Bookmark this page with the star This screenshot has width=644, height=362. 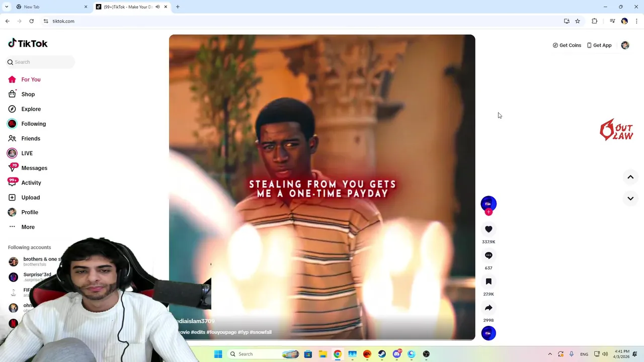click(x=578, y=21)
